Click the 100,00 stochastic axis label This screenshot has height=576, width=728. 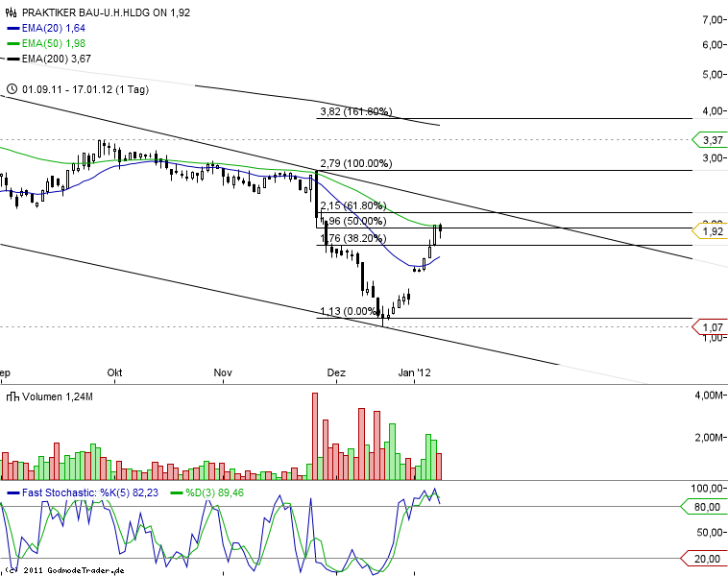708,489
